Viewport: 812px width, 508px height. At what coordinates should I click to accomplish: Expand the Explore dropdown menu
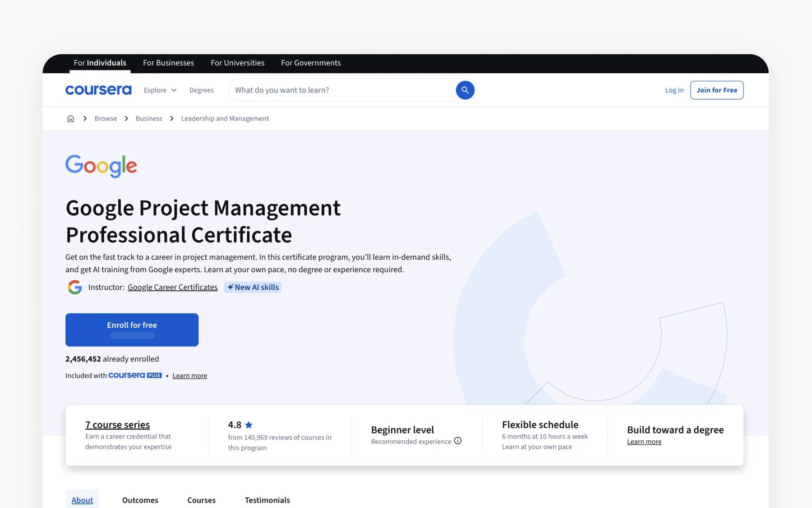160,90
